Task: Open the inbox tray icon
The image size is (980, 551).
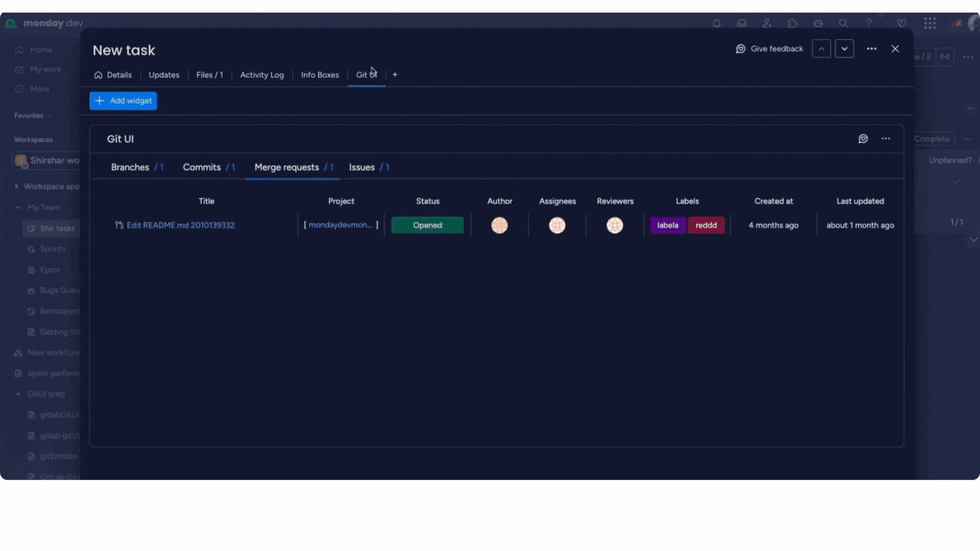Action: [x=742, y=23]
